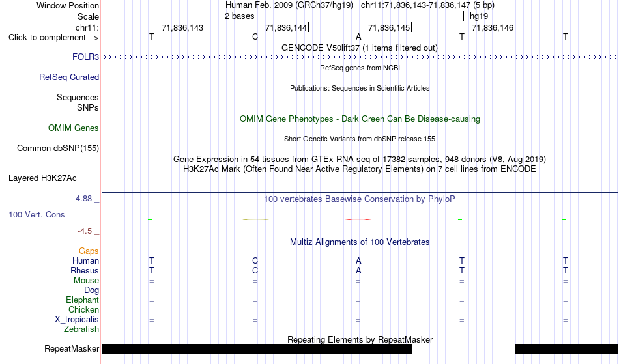This screenshot has height=364, width=619.
Task: Click the H3K27Ac Mark ENCODE title line
Action: point(360,169)
